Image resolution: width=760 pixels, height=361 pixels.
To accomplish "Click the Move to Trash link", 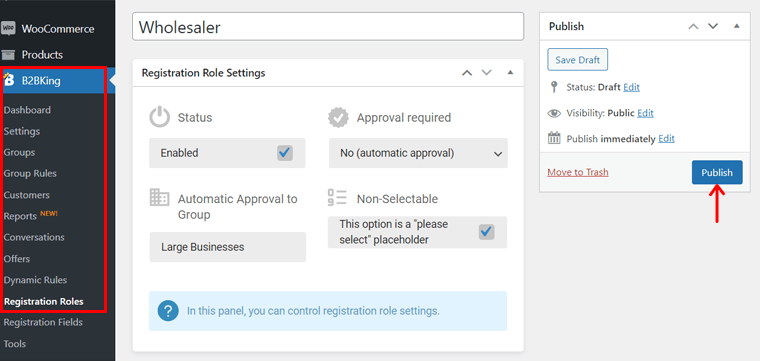I will click(578, 172).
